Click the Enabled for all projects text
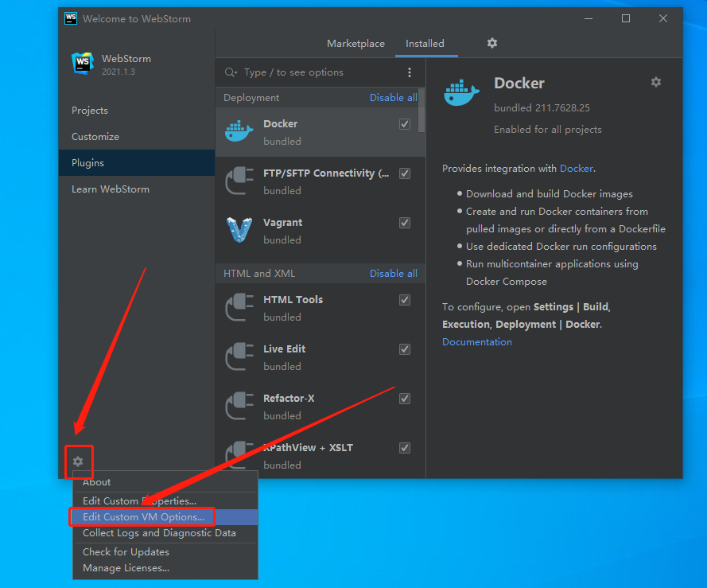 point(548,130)
